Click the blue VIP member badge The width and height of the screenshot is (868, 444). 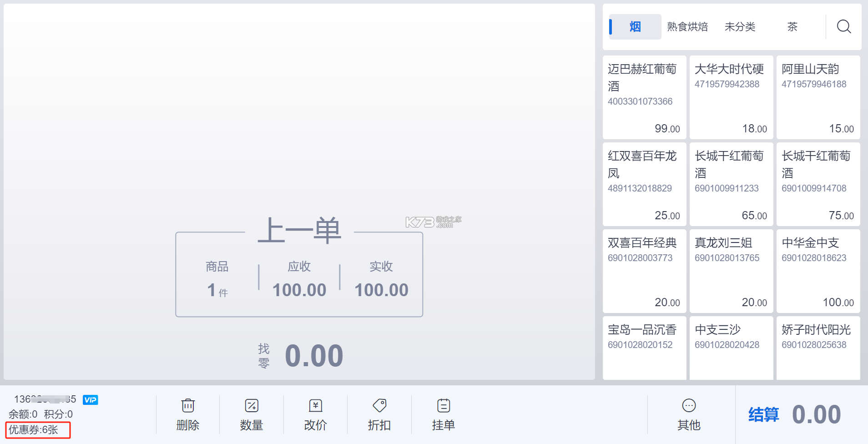coord(91,400)
